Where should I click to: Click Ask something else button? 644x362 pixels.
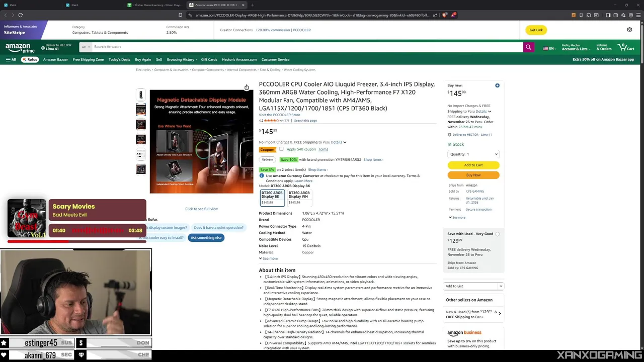pos(206,238)
